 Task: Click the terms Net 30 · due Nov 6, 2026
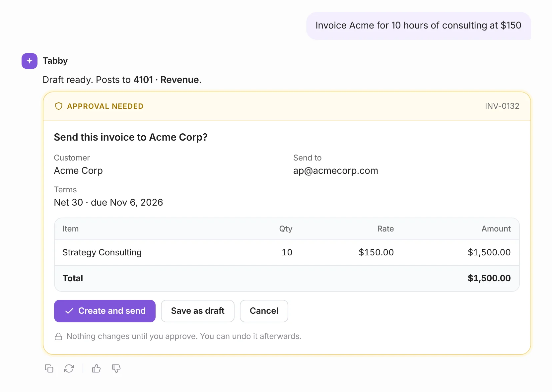point(108,203)
